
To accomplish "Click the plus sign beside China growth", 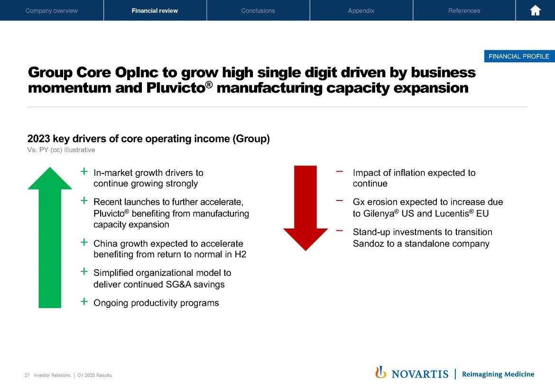I will pyautogui.click(x=84, y=243).
